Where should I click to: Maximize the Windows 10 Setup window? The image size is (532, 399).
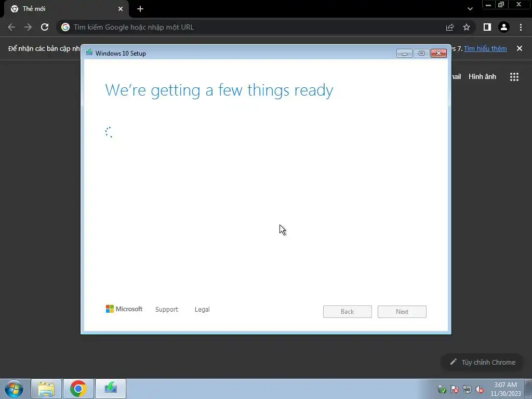point(421,54)
